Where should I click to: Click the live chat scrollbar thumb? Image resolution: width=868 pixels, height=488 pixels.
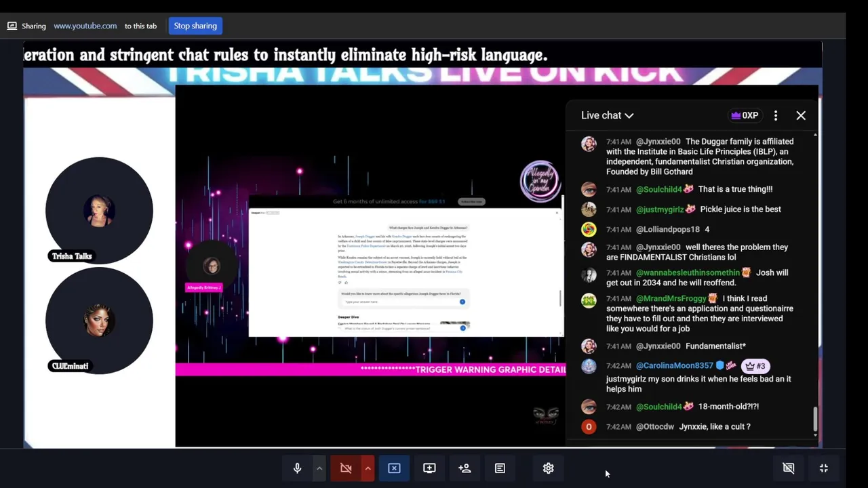click(x=815, y=420)
